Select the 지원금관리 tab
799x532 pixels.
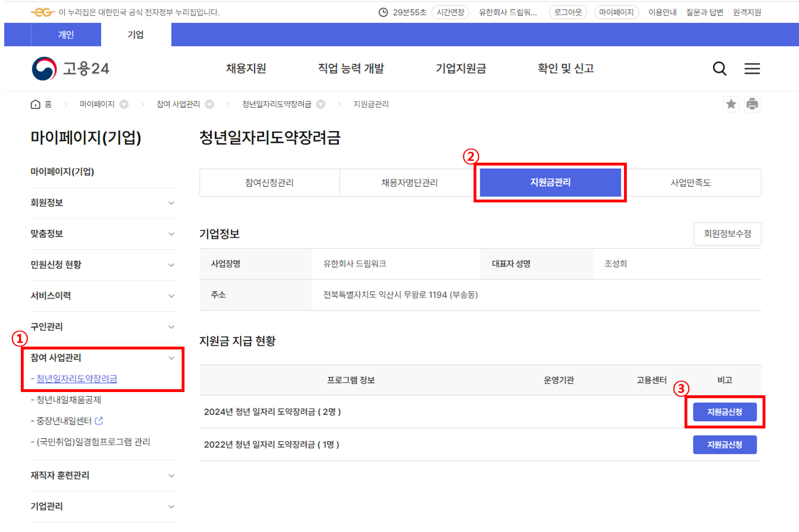(x=550, y=183)
